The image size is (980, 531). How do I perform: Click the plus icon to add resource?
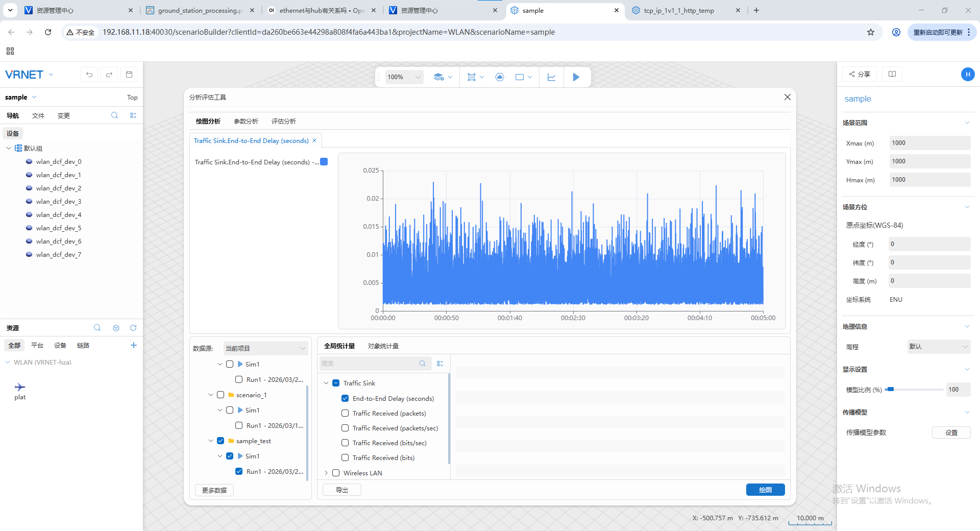pos(133,345)
